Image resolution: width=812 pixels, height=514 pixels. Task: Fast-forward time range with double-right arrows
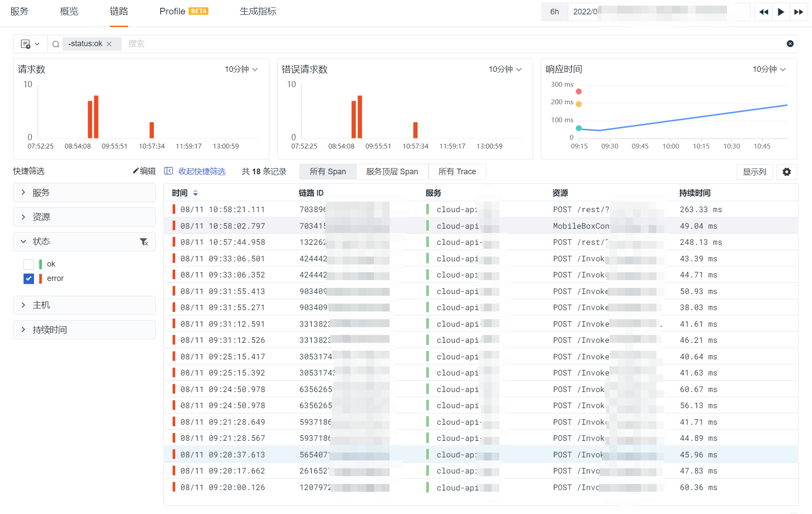[x=798, y=12]
